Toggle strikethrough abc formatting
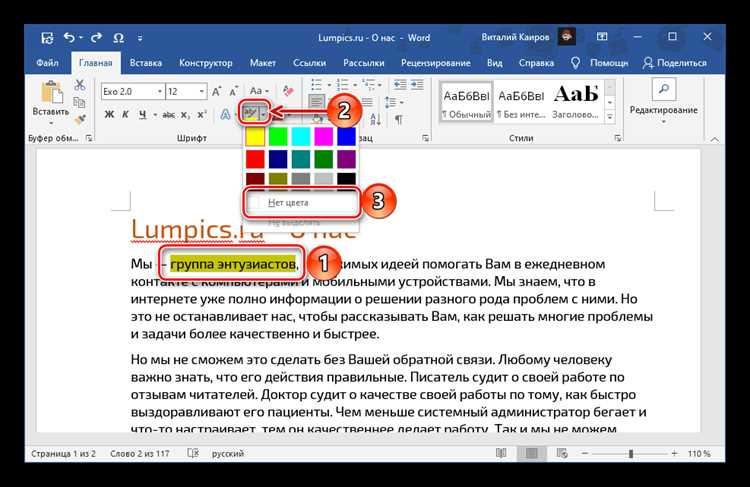The width and height of the screenshot is (750, 487). click(168, 115)
